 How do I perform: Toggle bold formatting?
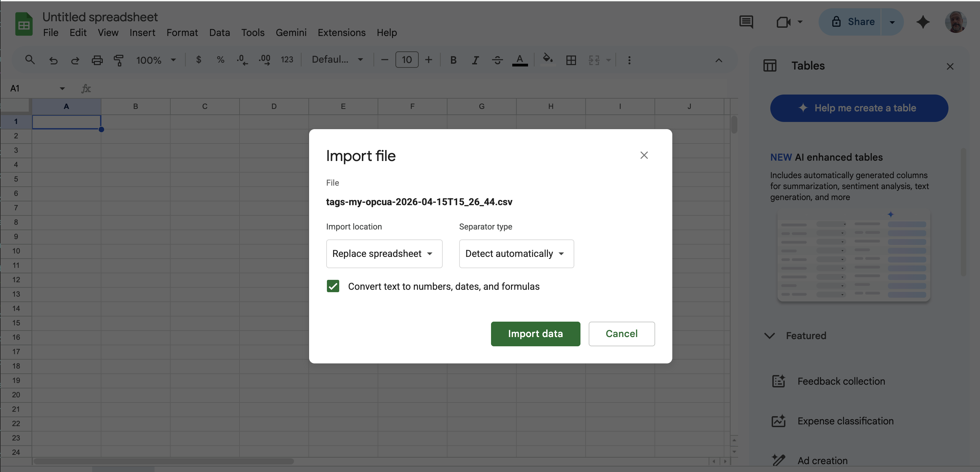coord(453,60)
